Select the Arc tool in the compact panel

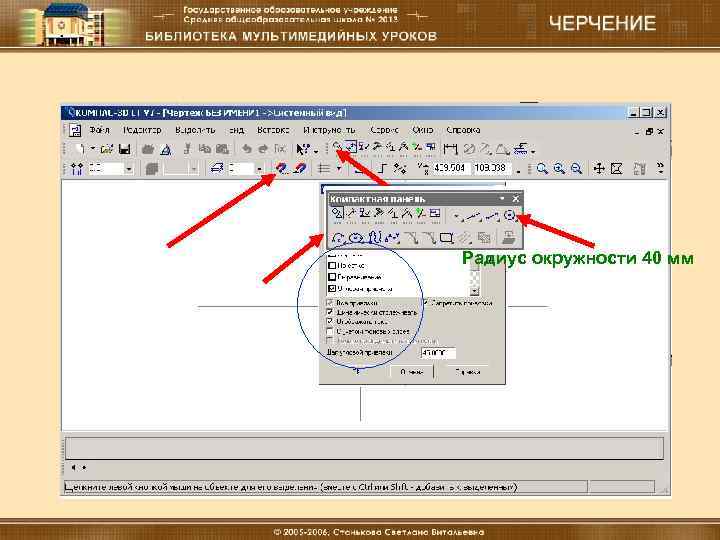[338, 238]
